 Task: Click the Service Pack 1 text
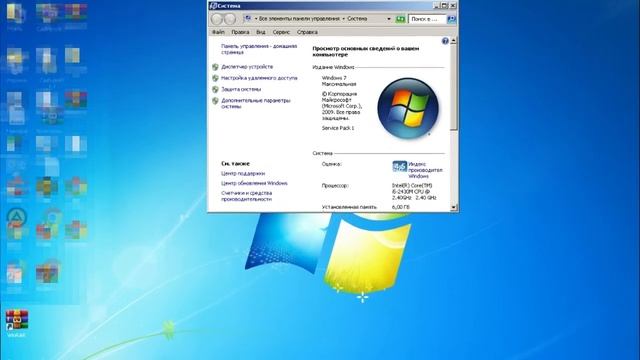338,128
